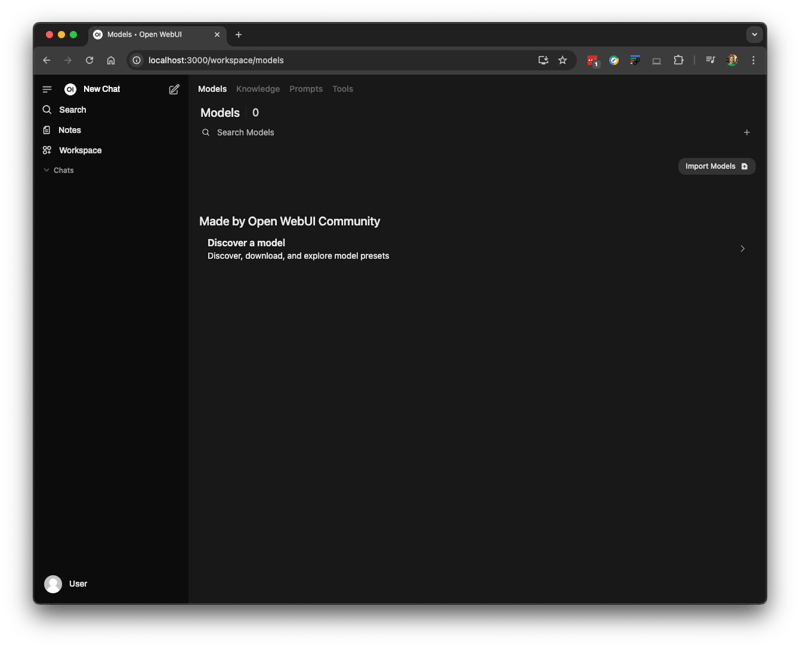Image resolution: width=800 pixels, height=648 pixels.
Task: Open Notes in the sidebar
Action: (69, 130)
